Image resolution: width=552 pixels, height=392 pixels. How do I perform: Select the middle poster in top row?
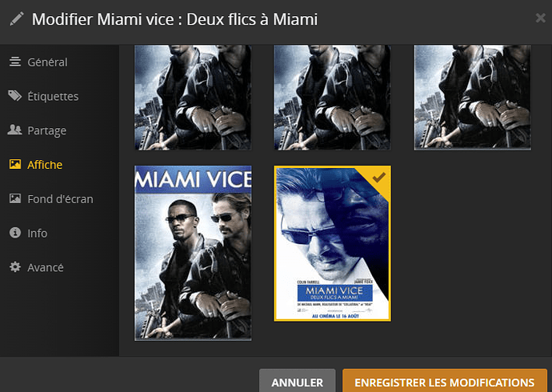click(332, 98)
